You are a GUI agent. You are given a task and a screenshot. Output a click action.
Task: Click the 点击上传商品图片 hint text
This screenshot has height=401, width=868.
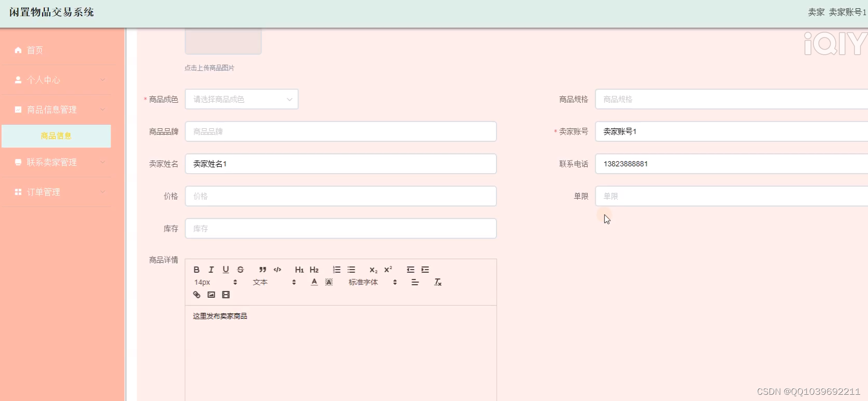(x=209, y=68)
